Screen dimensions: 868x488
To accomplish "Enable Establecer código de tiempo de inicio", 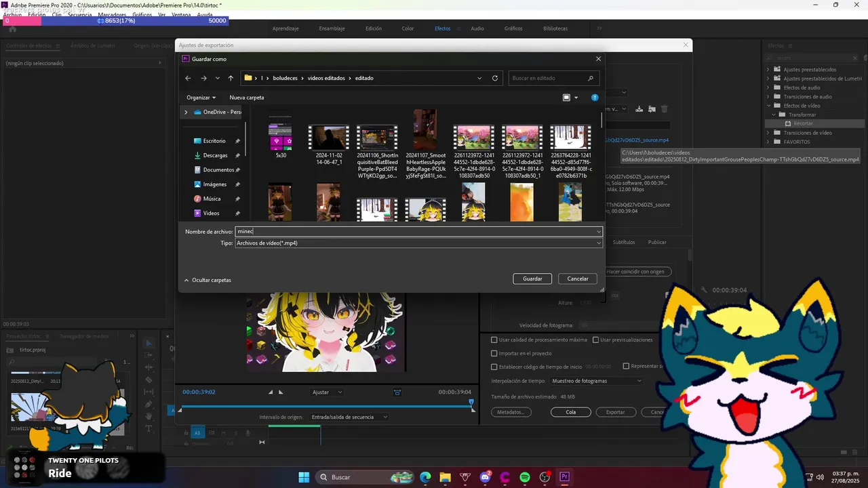I will point(494,367).
